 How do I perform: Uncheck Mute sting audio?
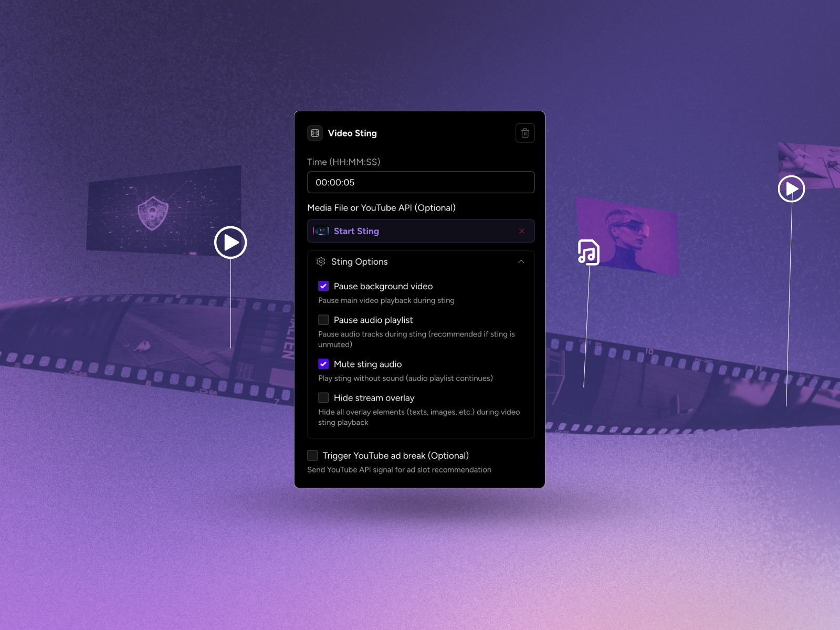(323, 364)
